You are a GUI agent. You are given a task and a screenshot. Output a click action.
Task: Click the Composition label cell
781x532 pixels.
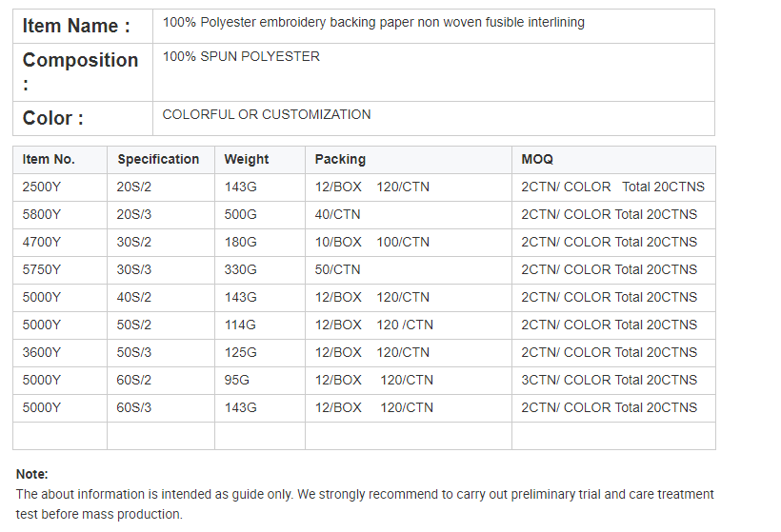pos(80,71)
